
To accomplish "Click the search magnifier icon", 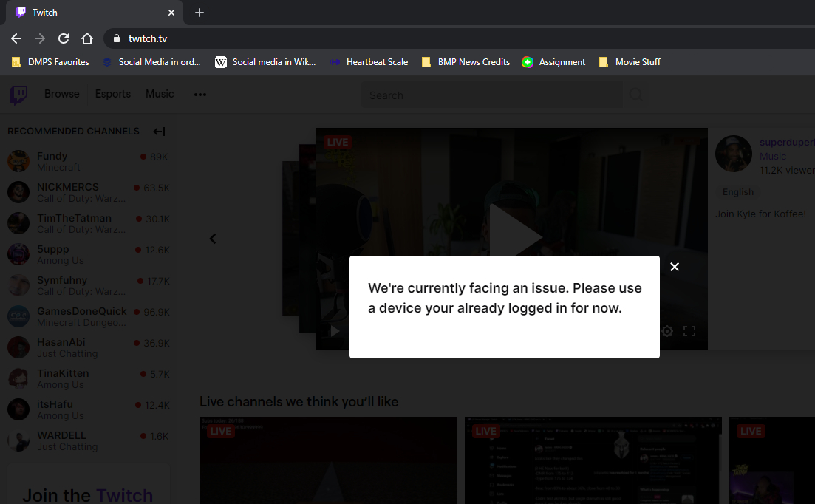I will coord(635,95).
